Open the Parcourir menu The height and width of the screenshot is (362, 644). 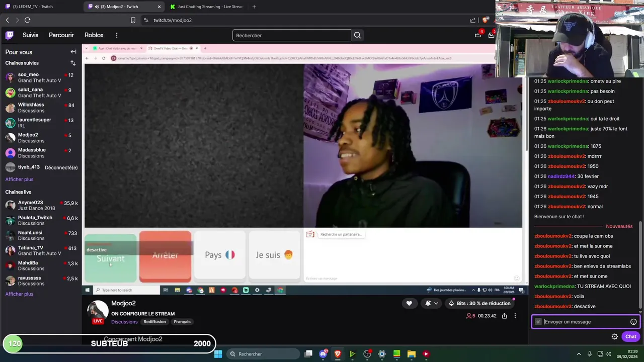(61, 35)
